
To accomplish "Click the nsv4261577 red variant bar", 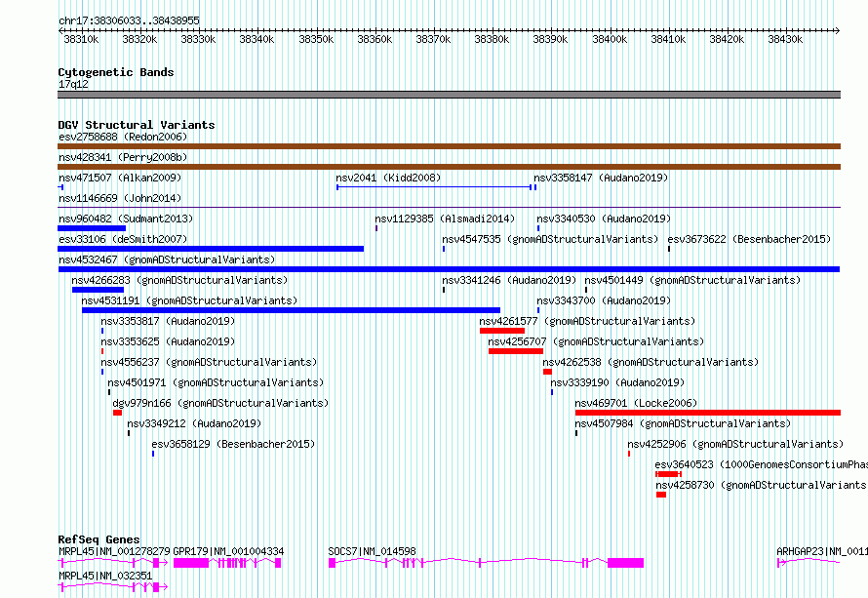I will point(502,331).
